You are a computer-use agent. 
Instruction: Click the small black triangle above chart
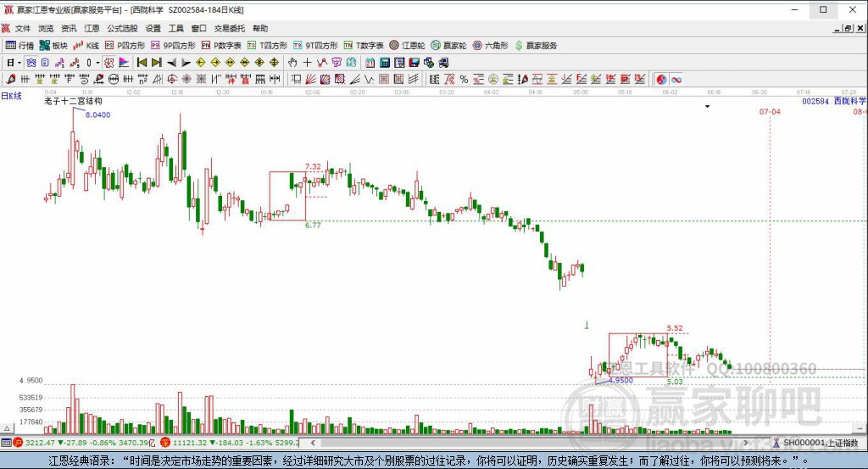708,106
